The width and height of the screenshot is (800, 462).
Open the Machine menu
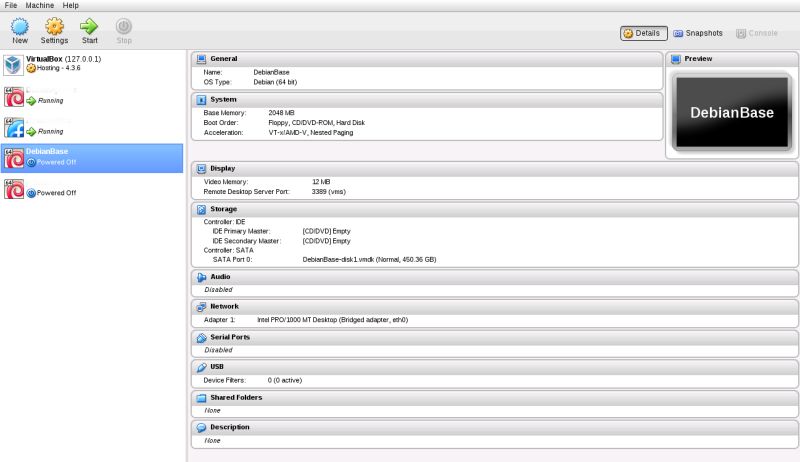(40, 5)
